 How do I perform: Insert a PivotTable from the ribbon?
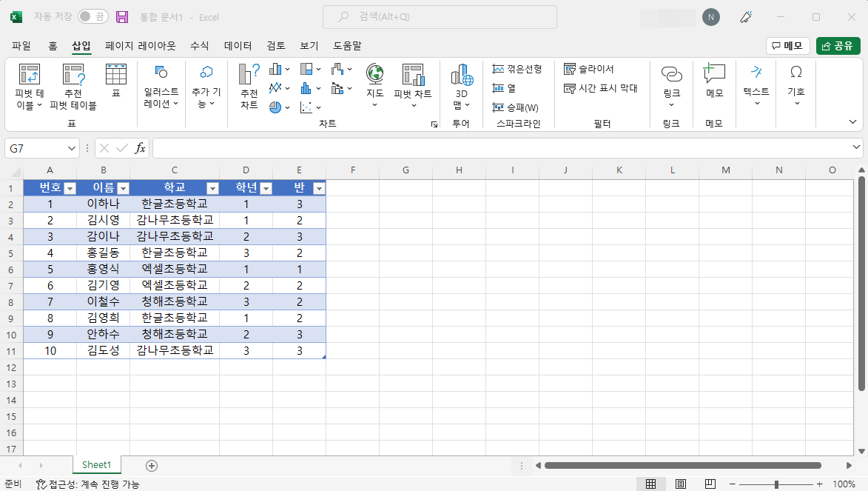point(30,87)
